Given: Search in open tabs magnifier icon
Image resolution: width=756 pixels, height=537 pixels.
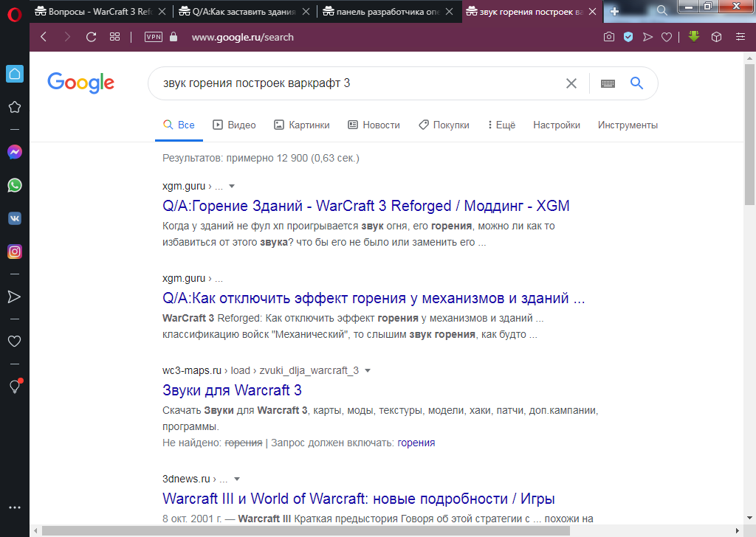Looking at the screenshot, I should click(x=662, y=10).
